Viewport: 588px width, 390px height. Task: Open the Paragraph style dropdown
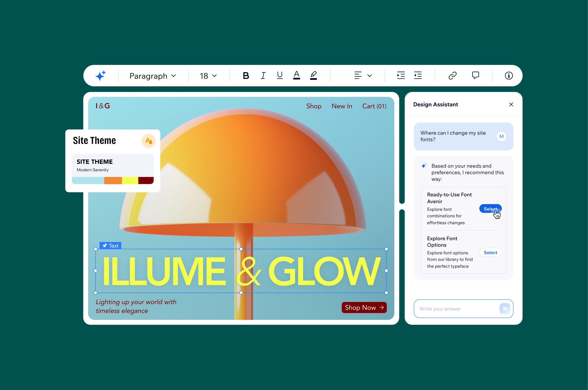tap(152, 76)
